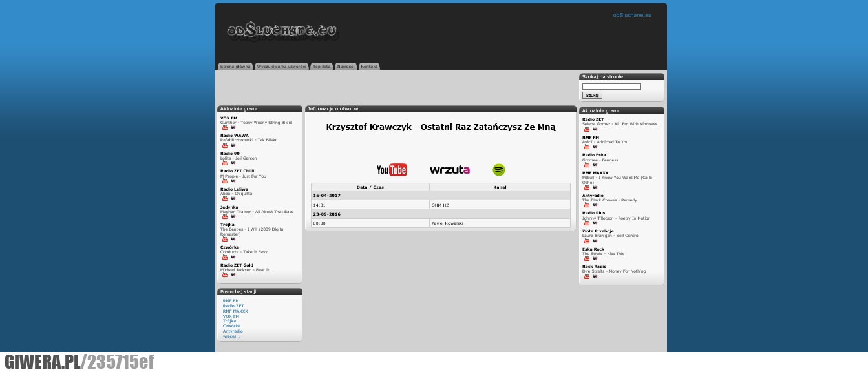Open YouTube icon for Selena Gomez track

(587, 129)
